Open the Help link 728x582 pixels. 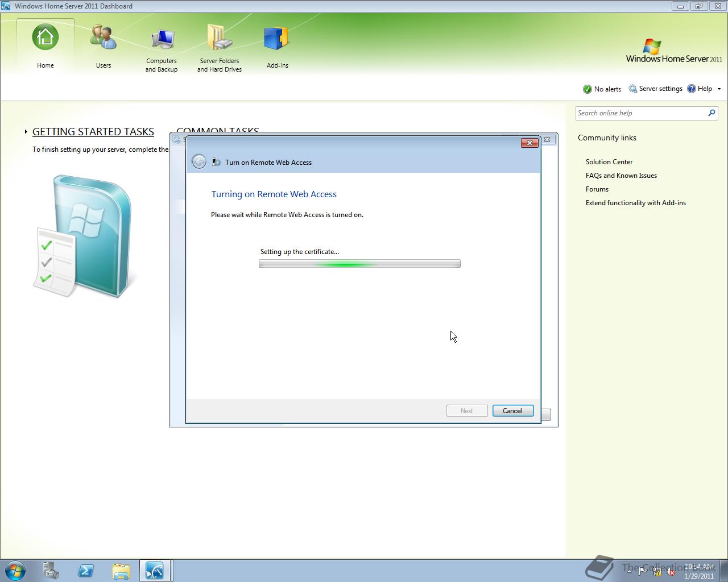pyautogui.click(x=700, y=89)
